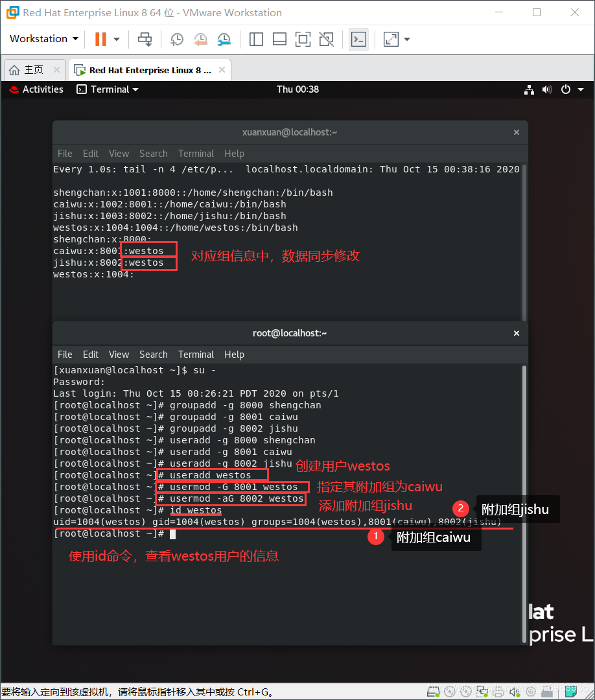This screenshot has height=700, width=595.
Task: Click the console view toolbar icon
Action: (x=359, y=40)
